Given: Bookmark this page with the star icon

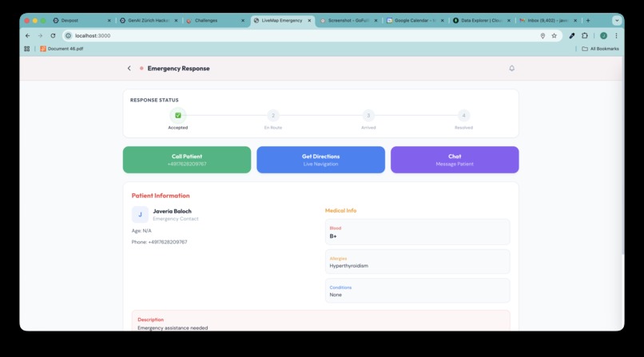Looking at the screenshot, I should [x=554, y=36].
